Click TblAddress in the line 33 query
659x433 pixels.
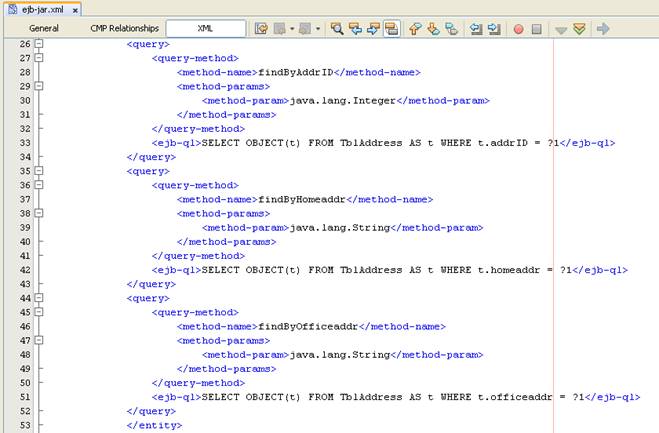pyautogui.click(x=371, y=143)
